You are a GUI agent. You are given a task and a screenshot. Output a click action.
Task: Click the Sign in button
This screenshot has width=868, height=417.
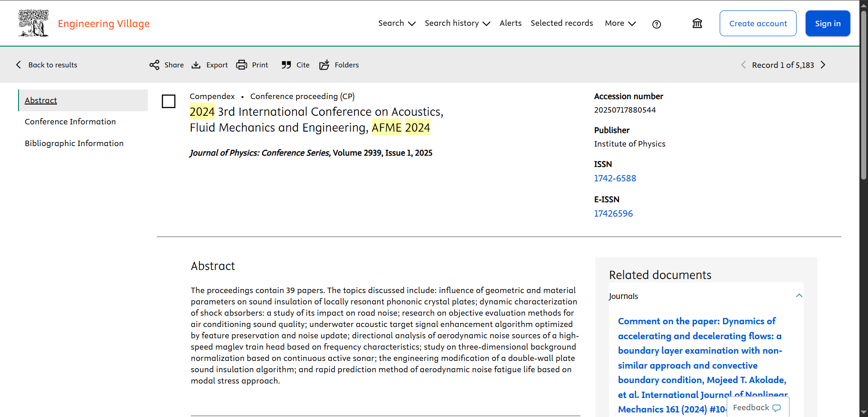tap(827, 24)
